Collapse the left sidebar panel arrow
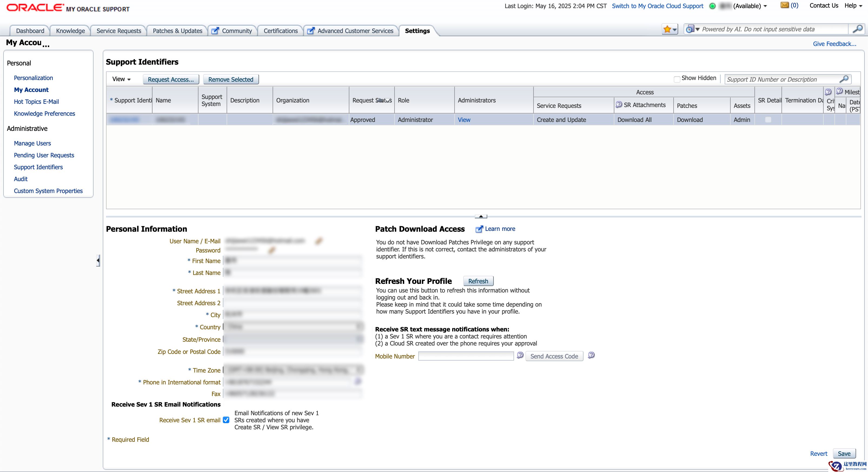 pyautogui.click(x=98, y=260)
